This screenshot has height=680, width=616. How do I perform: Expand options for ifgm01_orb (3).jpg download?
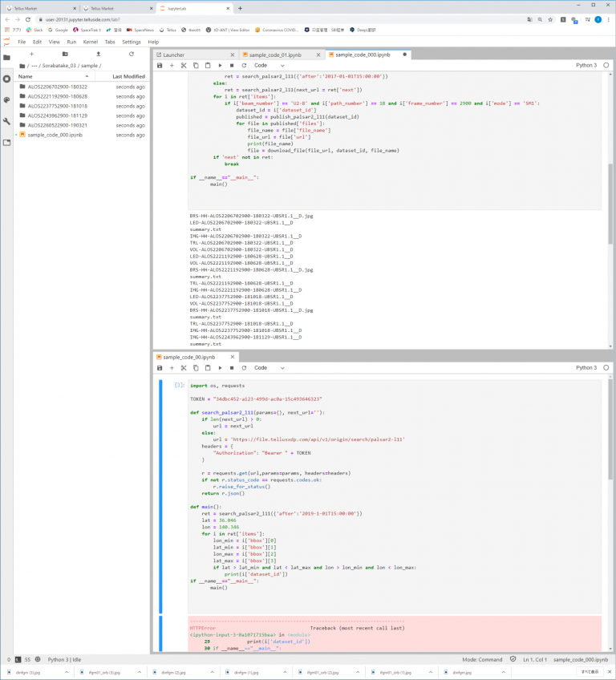tap(140, 672)
